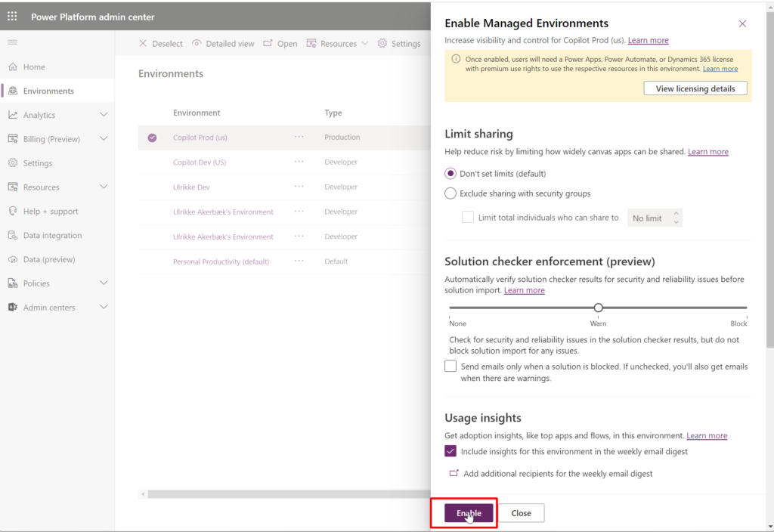Screen dimensions: 774x532
Task: Click the Home icon in the sidebar
Action: (13, 66)
